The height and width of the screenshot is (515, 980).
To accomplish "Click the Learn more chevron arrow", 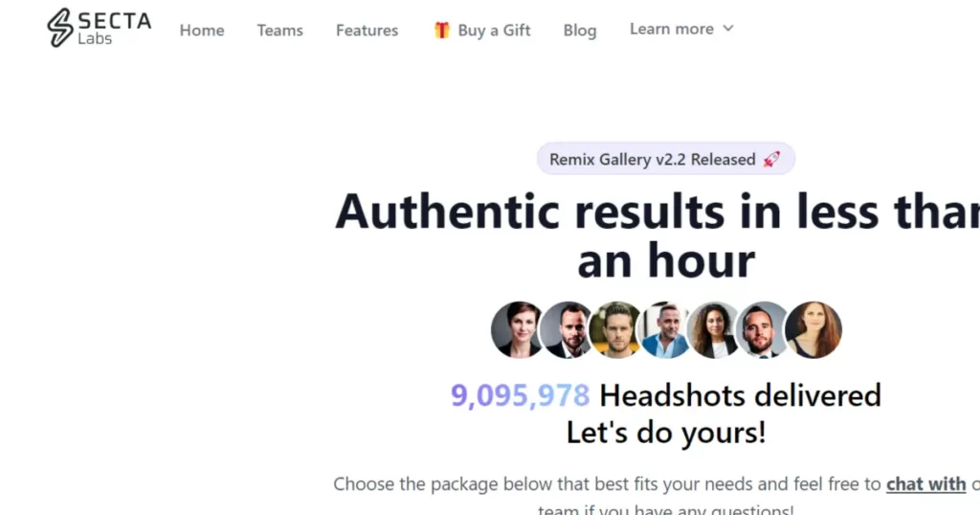I will tap(728, 29).
